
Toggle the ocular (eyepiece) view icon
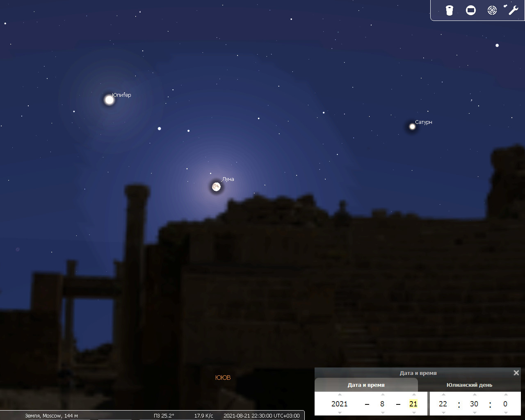tap(450, 10)
